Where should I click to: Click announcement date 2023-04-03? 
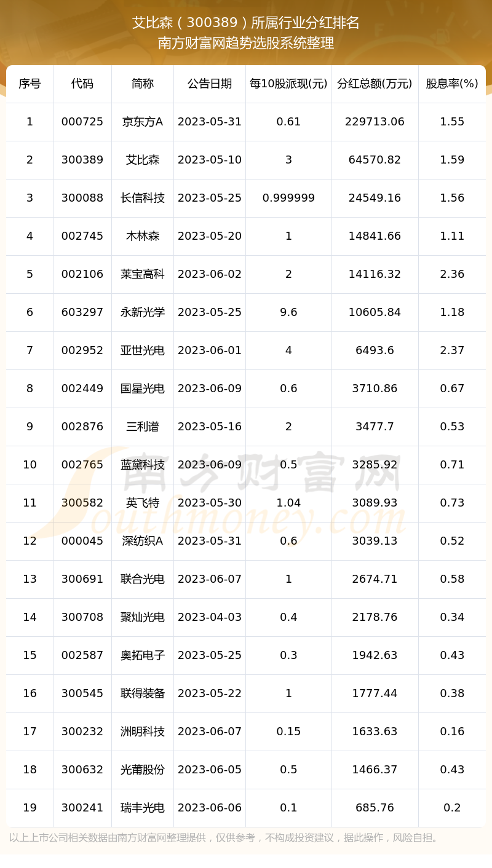[x=210, y=617]
